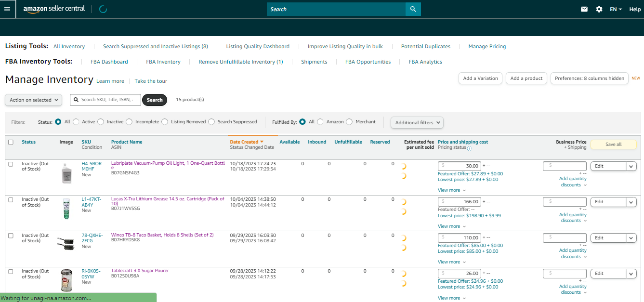Click the top Search input field
Image resolution: width=644 pixels, height=302 pixels.
click(336, 9)
